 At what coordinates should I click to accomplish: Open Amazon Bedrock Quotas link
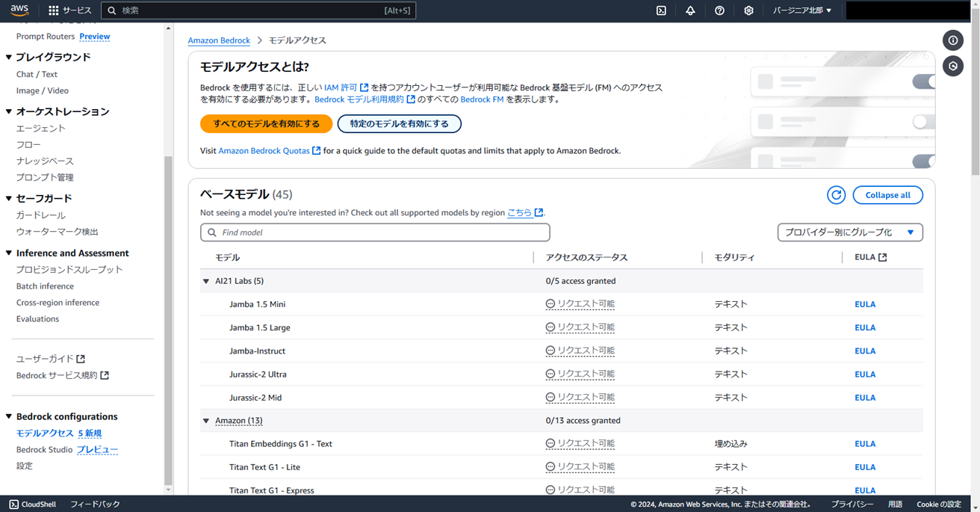[264, 151]
